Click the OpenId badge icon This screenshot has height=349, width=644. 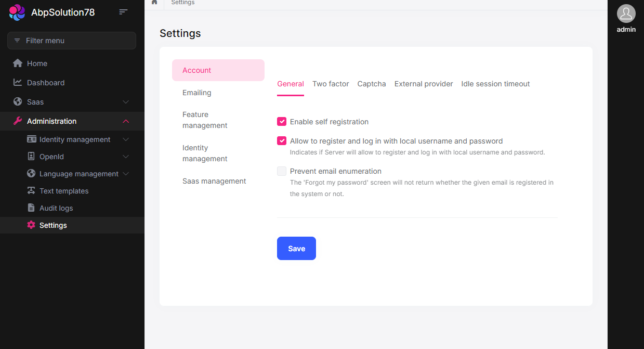31,156
